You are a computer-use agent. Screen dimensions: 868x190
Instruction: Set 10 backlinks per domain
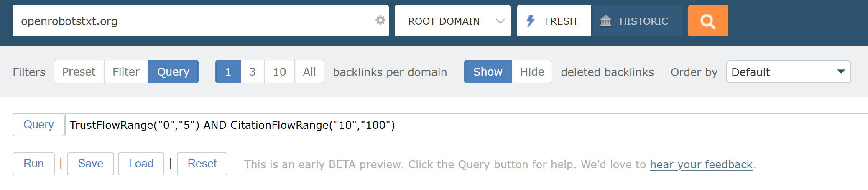pyautogui.click(x=279, y=72)
